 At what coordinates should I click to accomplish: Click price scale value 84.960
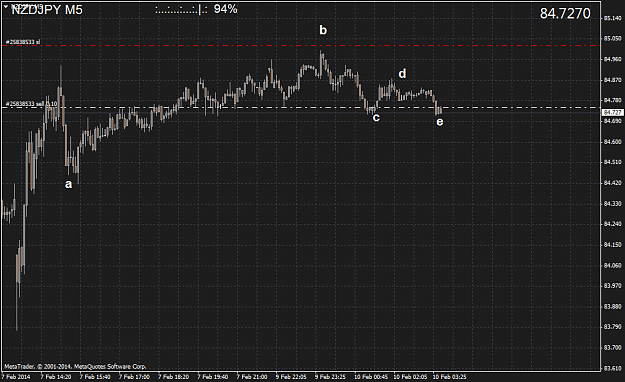pos(613,59)
